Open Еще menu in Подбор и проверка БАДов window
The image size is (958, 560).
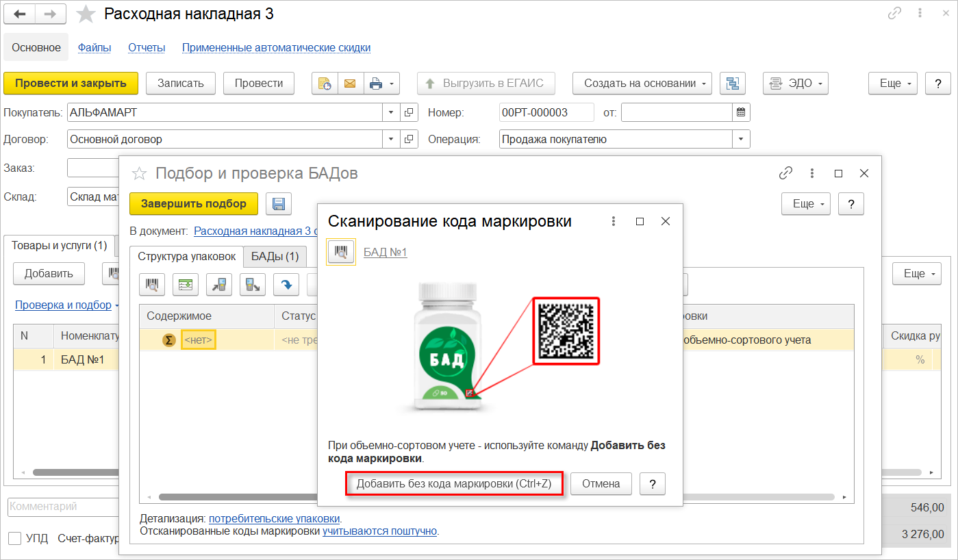(x=807, y=204)
